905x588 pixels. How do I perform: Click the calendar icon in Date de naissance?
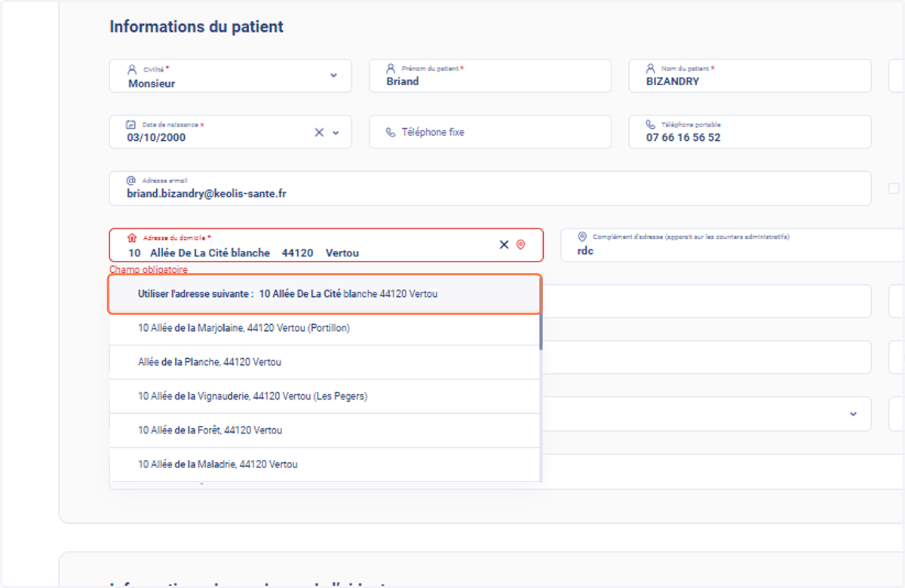click(131, 124)
